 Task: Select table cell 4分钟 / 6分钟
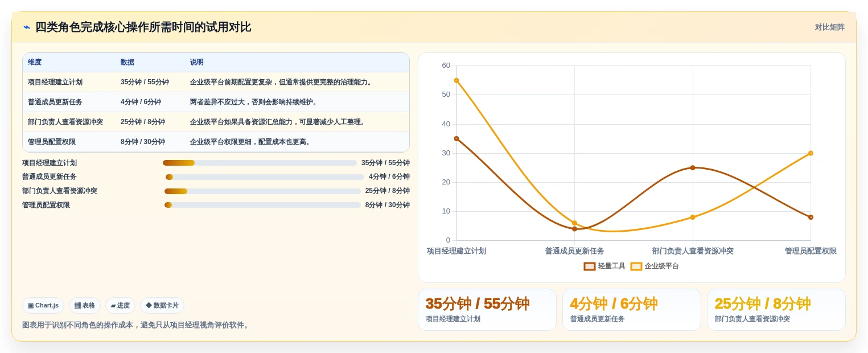tap(141, 102)
